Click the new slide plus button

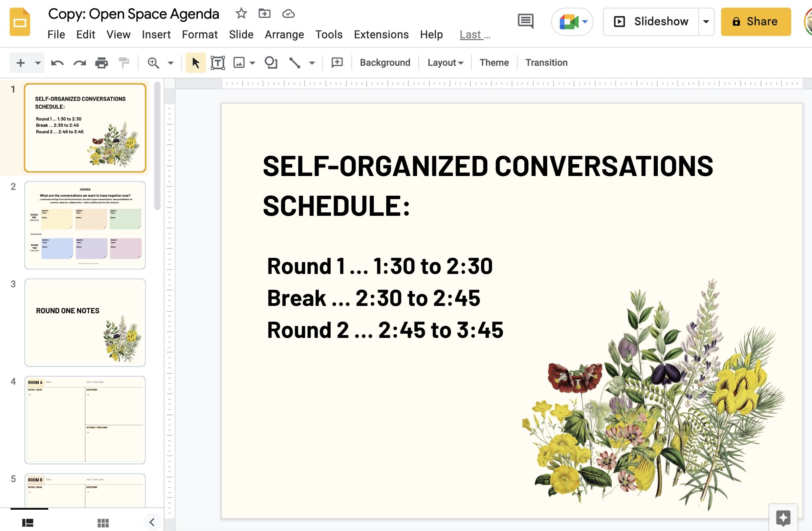click(20, 63)
